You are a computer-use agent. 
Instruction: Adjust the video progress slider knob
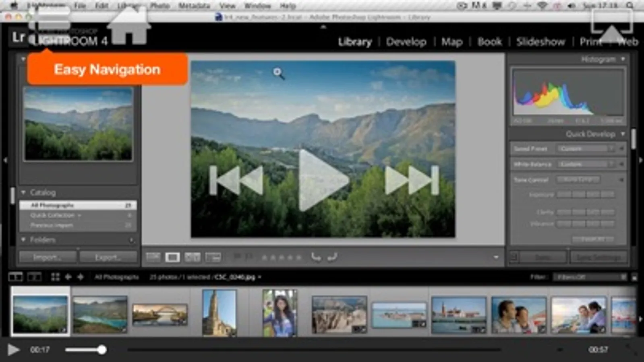click(102, 350)
